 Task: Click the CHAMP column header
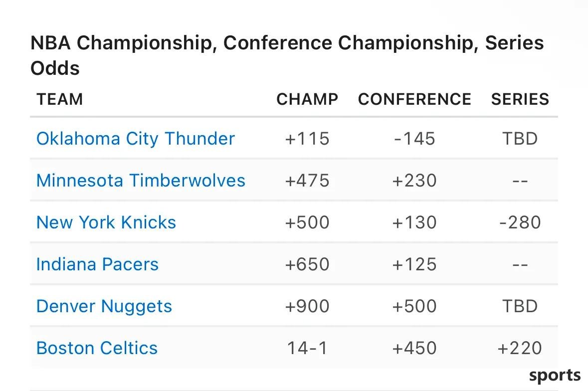tap(307, 99)
